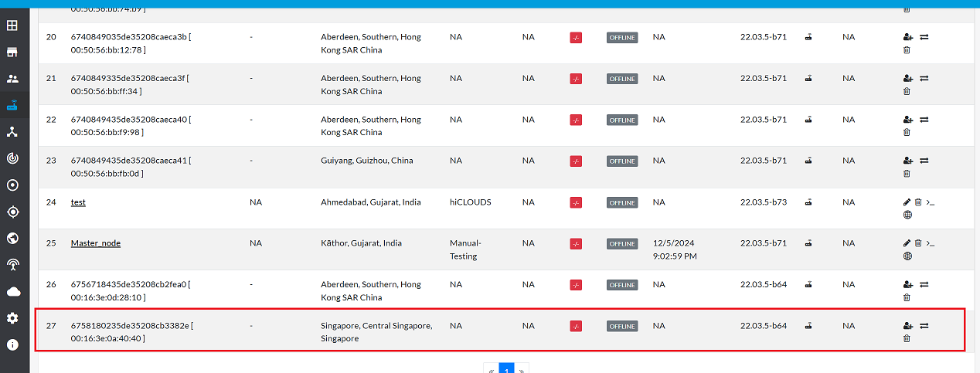
Task: Open settings gear in sidebar
Action: [12, 318]
